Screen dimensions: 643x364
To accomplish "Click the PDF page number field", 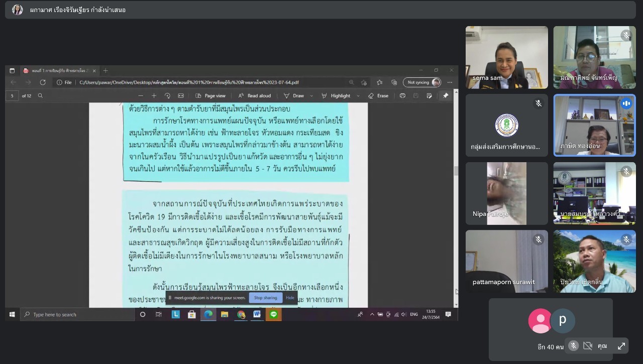I will coord(12,96).
